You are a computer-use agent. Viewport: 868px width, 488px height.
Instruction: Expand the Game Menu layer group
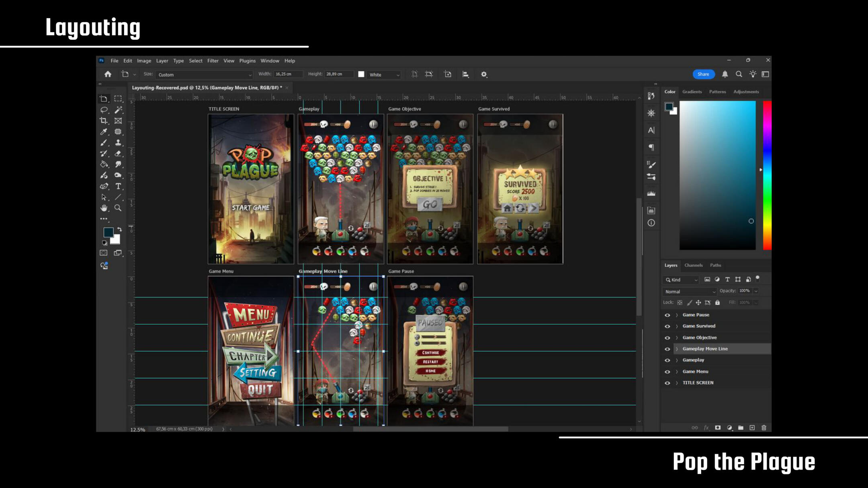pos(677,372)
